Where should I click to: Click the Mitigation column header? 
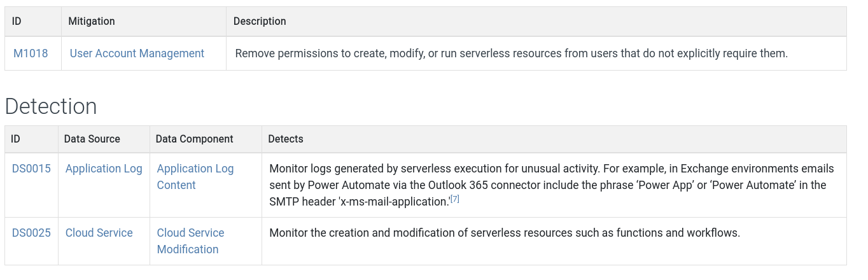coord(92,21)
